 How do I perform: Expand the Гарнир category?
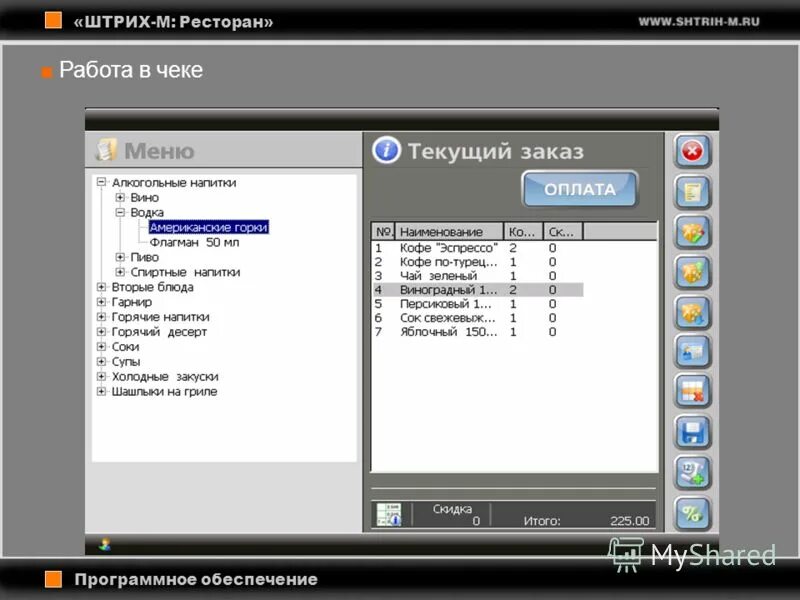pos(101,302)
